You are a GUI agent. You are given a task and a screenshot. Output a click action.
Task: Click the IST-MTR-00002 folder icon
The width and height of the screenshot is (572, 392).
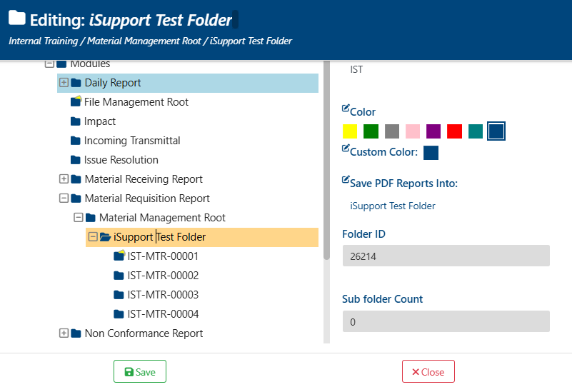(119, 276)
